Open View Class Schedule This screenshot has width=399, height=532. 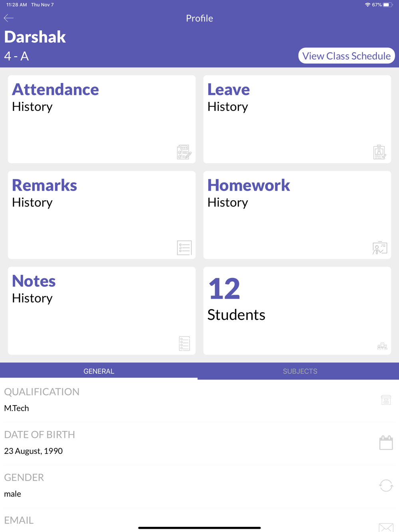pyautogui.click(x=346, y=56)
